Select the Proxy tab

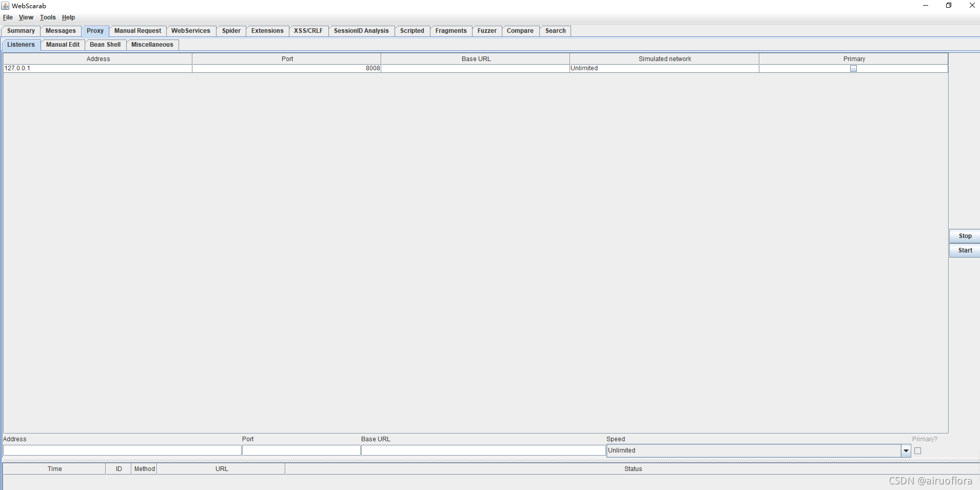[x=95, y=31]
